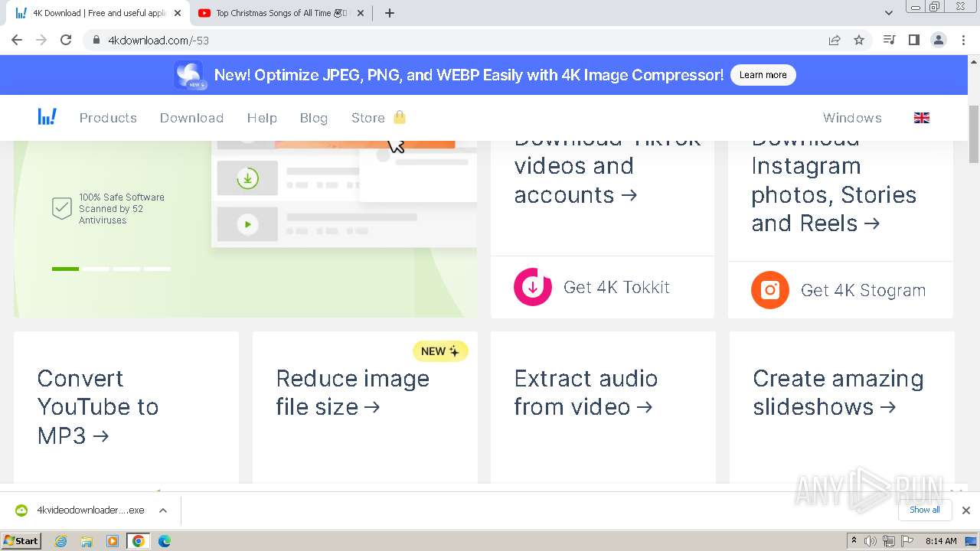
Task: Click the green download icon in illustration
Action: (x=247, y=178)
